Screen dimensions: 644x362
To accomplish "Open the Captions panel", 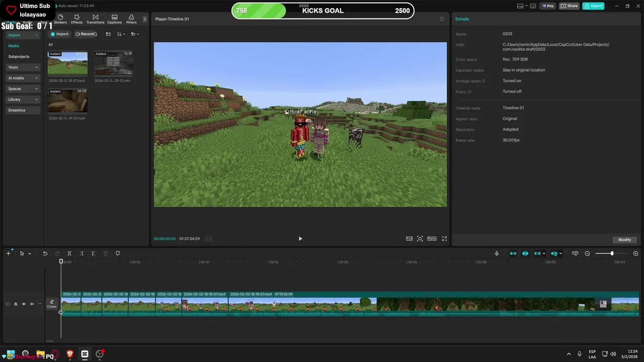I will click(114, 19).
